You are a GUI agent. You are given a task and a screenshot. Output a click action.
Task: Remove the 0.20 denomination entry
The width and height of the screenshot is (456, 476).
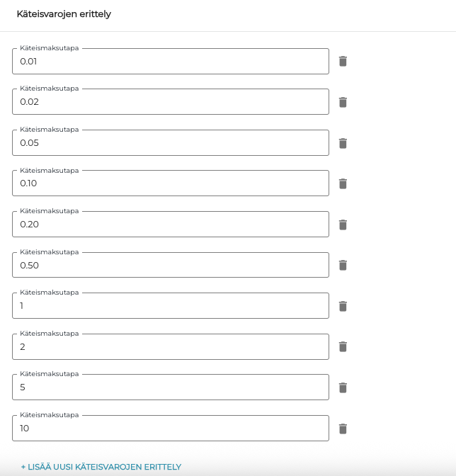click(x=343, y=225)
